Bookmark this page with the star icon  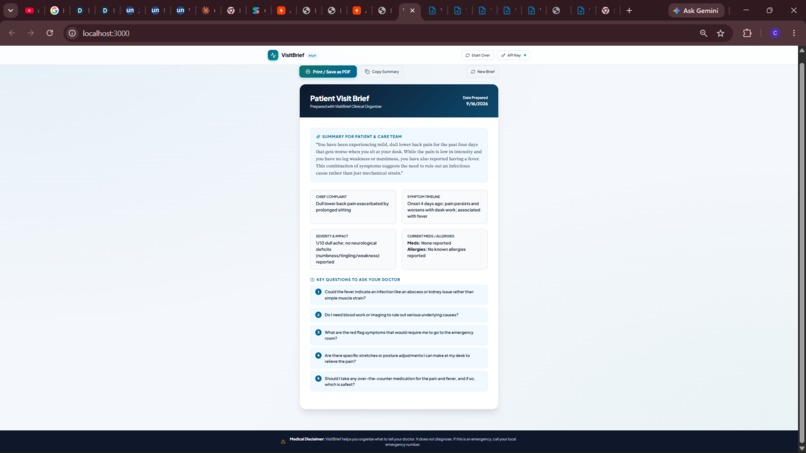[721, 33]
